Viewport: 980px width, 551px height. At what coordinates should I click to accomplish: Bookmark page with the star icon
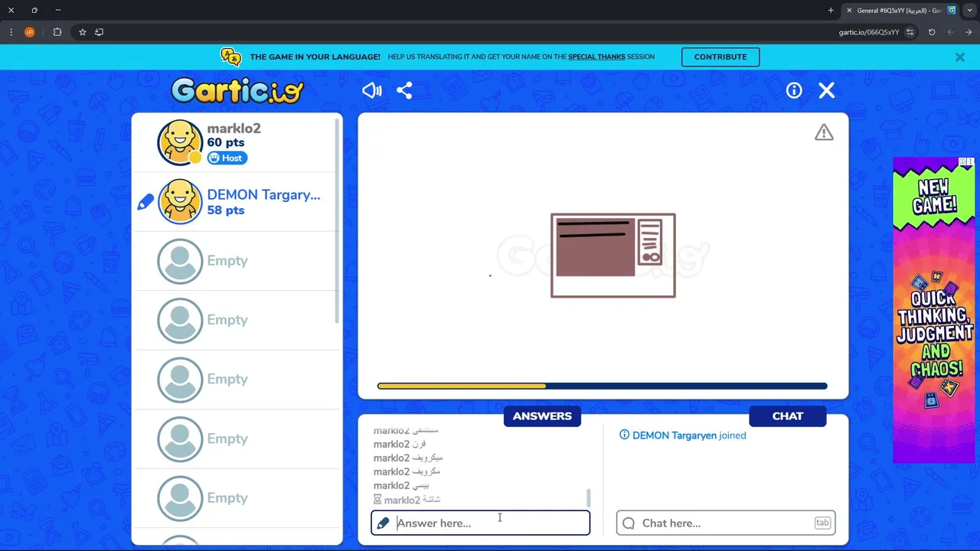82,32
